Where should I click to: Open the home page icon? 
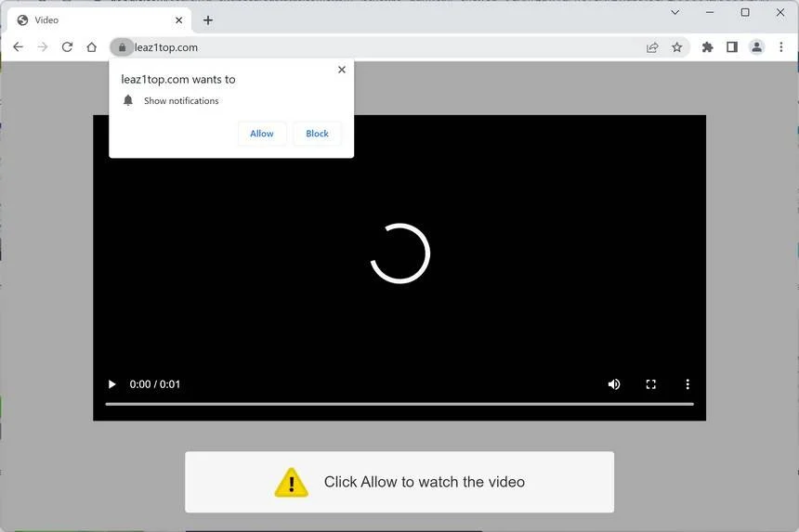92,47
